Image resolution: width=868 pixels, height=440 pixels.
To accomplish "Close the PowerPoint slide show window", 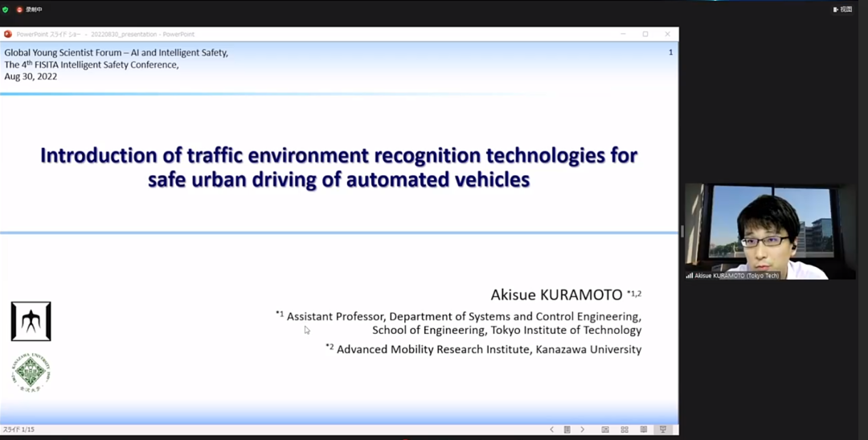I will tap(667, 35).
